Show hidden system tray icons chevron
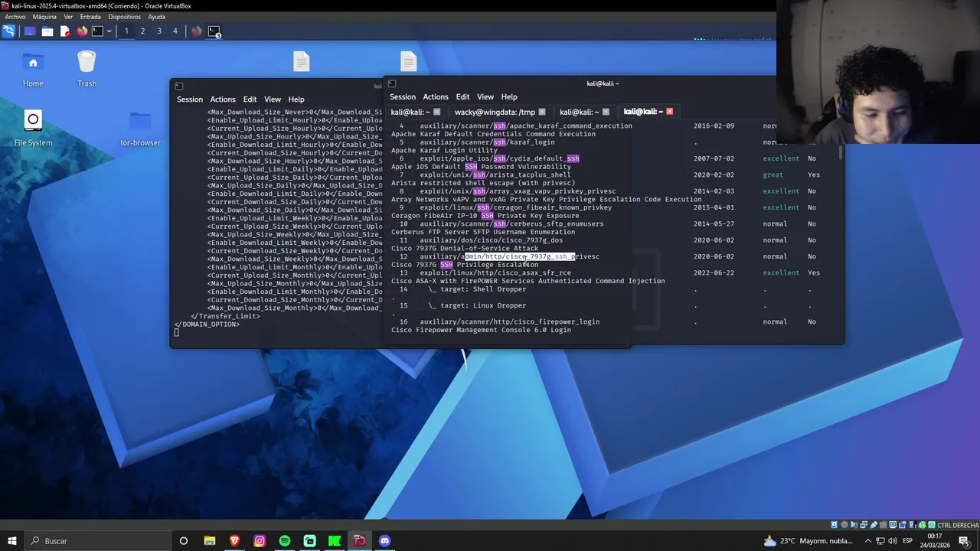980x551 pixels. tap(867, 541)
